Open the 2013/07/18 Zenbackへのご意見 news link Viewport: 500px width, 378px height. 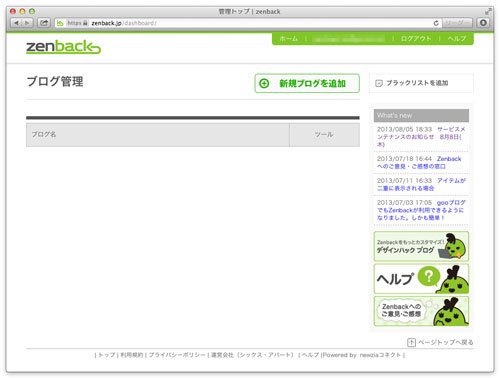click(x=419, y=162)
